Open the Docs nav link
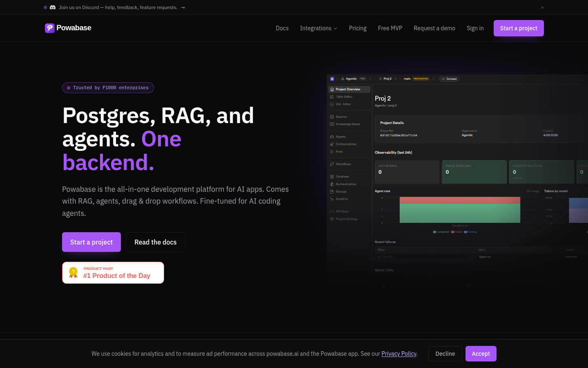 tap(282, 28)
